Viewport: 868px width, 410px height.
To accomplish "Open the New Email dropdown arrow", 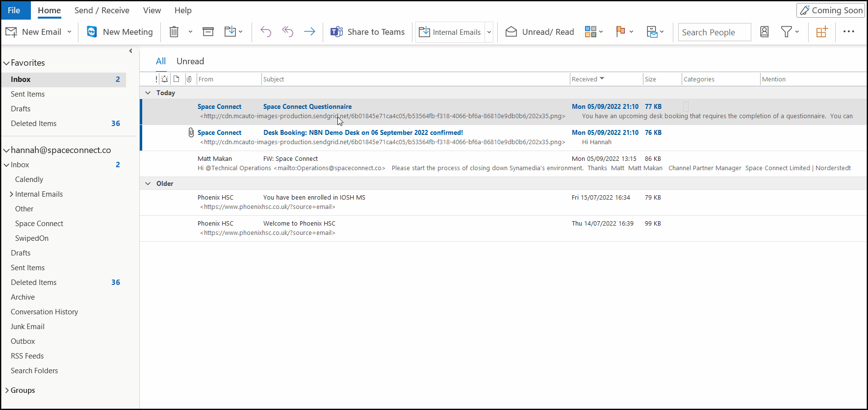I will click(69, 32).
